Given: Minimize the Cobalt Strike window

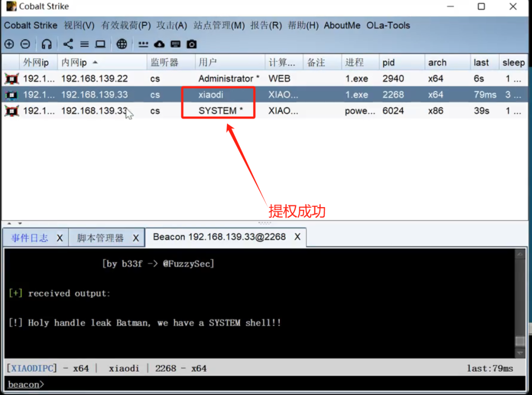Looking at the screenshot, I should tap(450, 6).
